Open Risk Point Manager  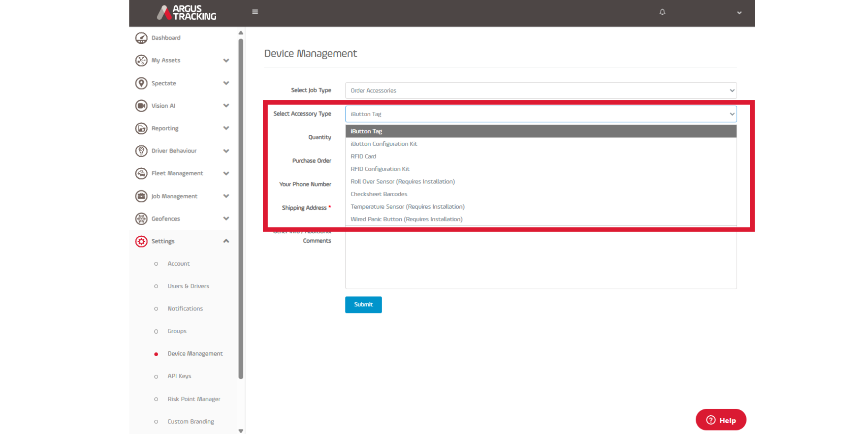194,399
